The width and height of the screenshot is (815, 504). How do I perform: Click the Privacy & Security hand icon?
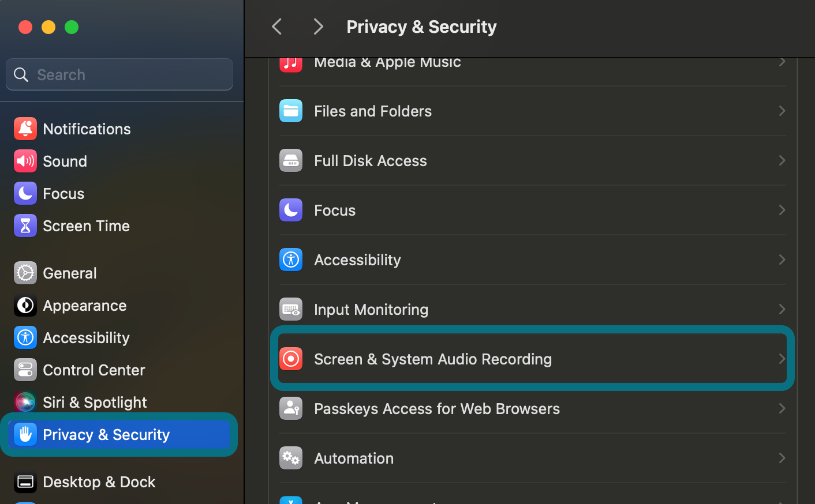pos(25,434)
